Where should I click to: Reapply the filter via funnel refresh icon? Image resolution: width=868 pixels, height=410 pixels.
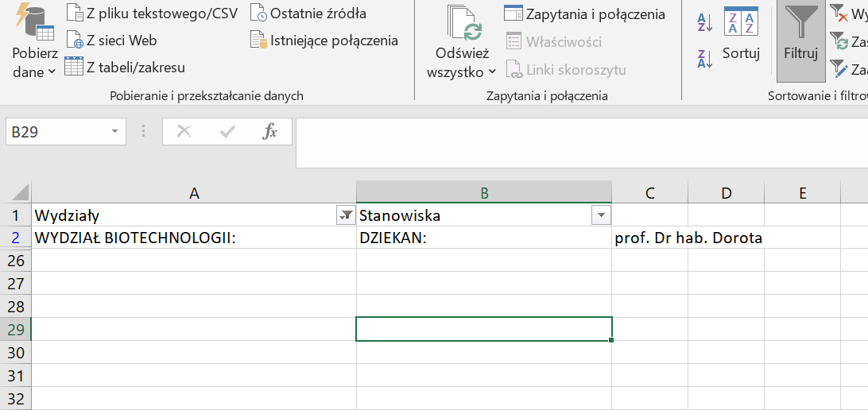(839, 41)
